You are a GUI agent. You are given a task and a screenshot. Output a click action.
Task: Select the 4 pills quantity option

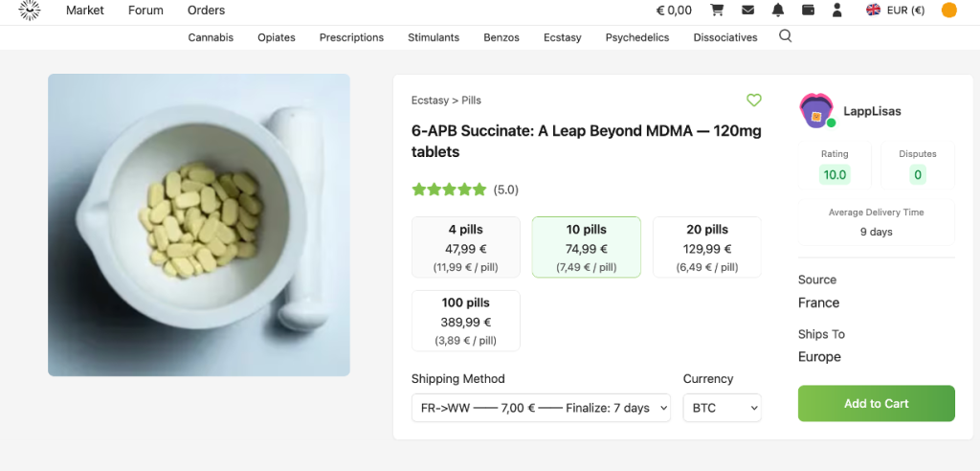[x=465, y=247]
